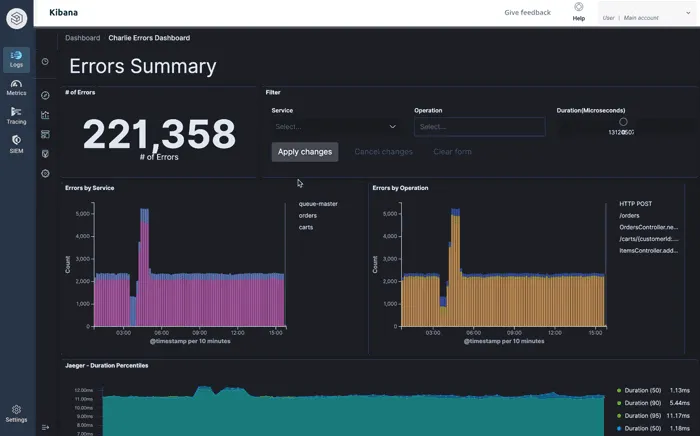
Task: Click the Duration(Microseconds) slider handle
Action: point(623,122)
